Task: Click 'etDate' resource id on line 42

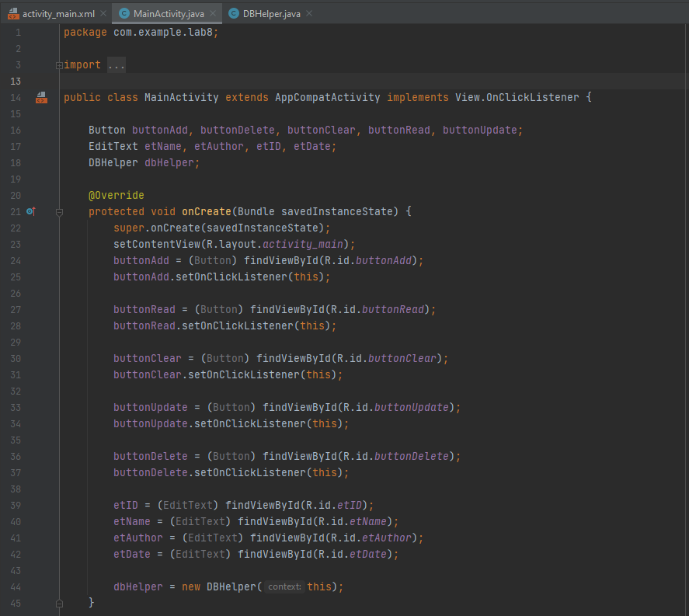Action: pyautogui.click(x=367, y=554)
